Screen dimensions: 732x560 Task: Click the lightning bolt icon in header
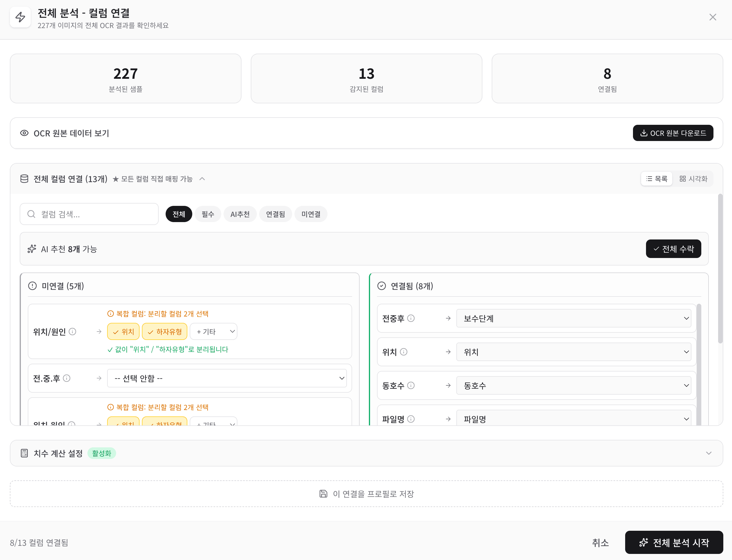[x=20, y=17]
